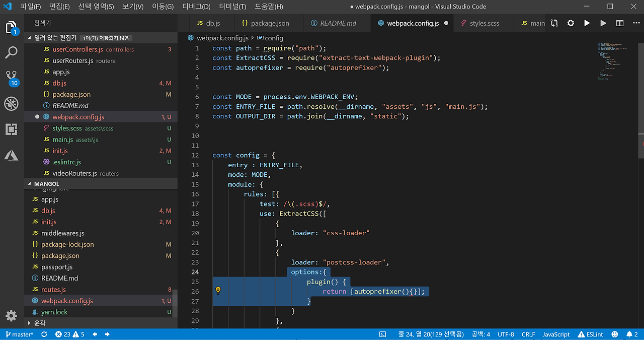Click the terminal icon in status bar
Image resolution: width=644 pixels, height=340 pixels.
[382, 334]
